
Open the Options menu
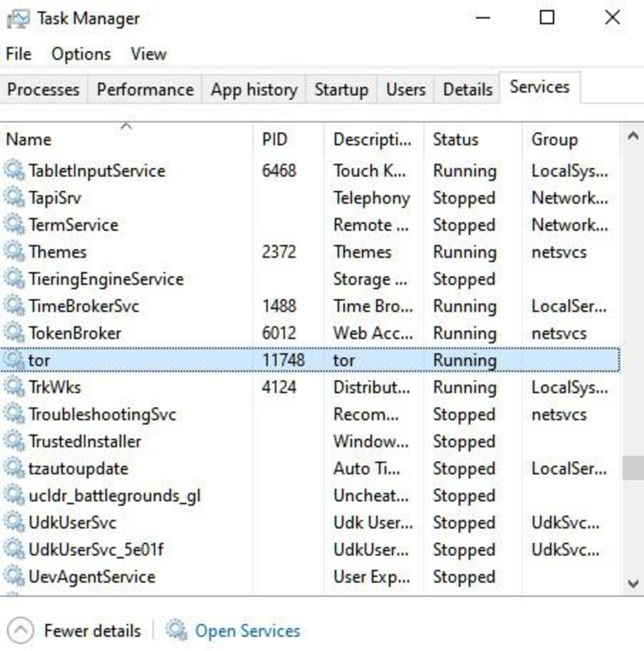[81, 54]
